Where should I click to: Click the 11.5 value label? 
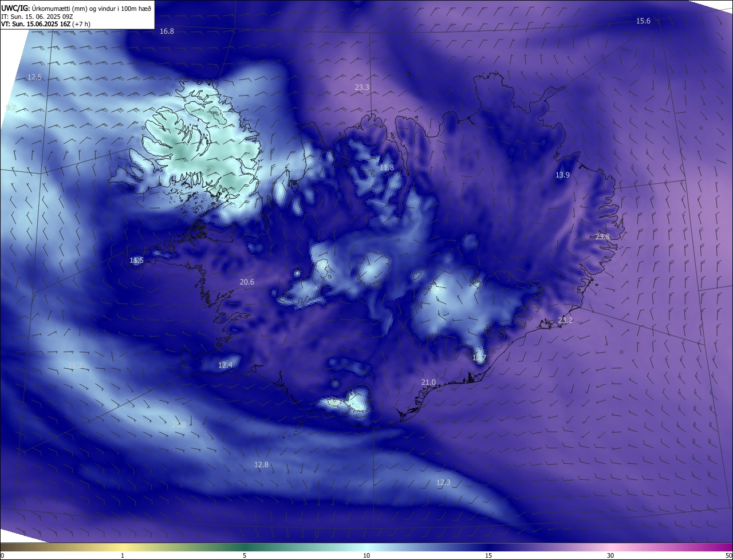click(136, 261)
